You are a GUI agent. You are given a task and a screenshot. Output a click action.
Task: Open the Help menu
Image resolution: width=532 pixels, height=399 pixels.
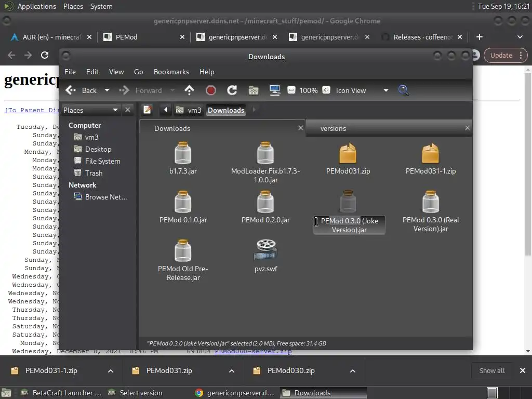coord(207,72)
